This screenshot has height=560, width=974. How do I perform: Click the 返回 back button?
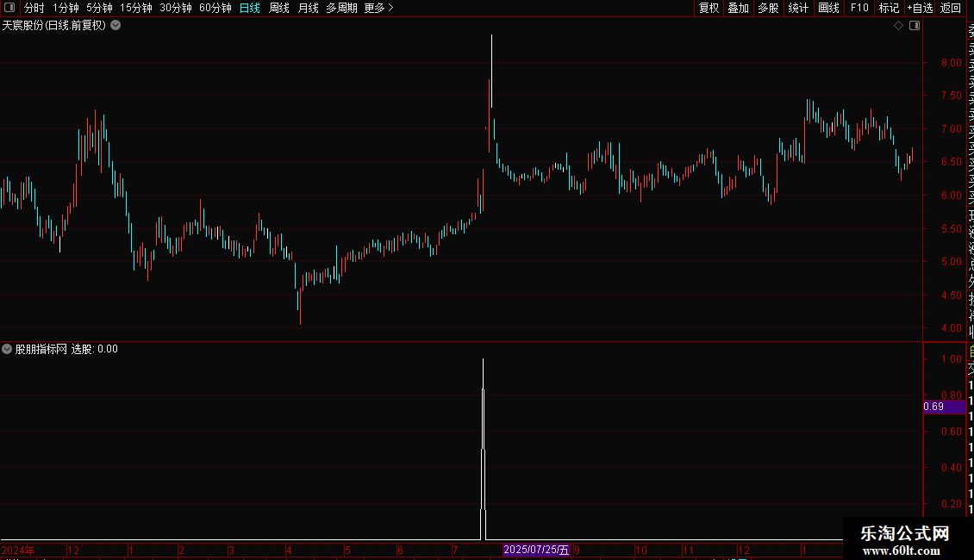pos(951,8)
